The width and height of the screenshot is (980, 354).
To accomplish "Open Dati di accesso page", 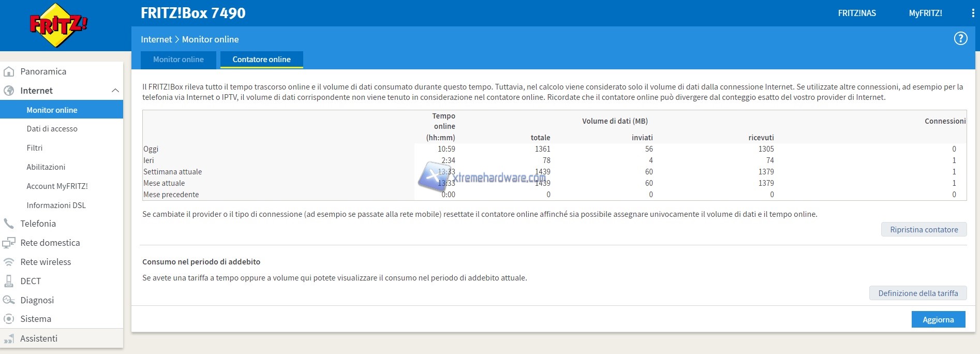I will click(x=52, y=129).
